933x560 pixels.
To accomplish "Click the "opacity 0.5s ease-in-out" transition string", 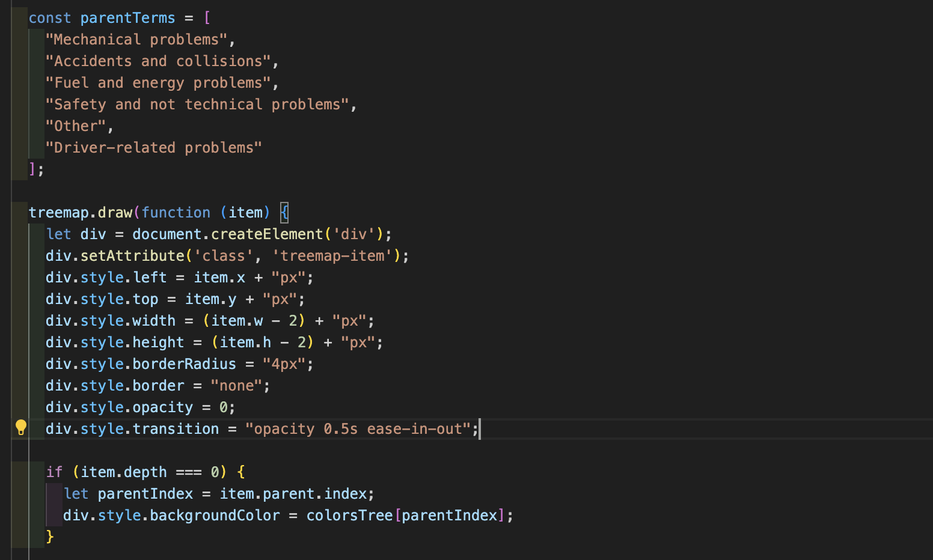I will pyautogui.click(x=358, y=429).
